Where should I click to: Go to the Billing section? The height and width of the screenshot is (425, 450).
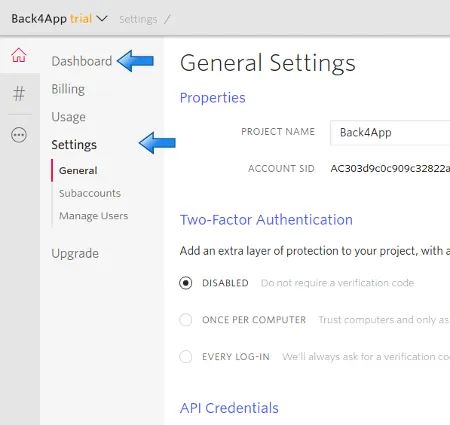(x=68, y=89)
